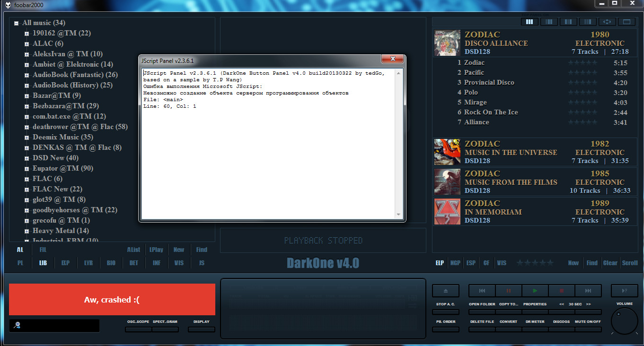This screenshot has width=644, height=346.
Task: Expand the AudioBook (Fantastic) node
Action: coord(27,75)
